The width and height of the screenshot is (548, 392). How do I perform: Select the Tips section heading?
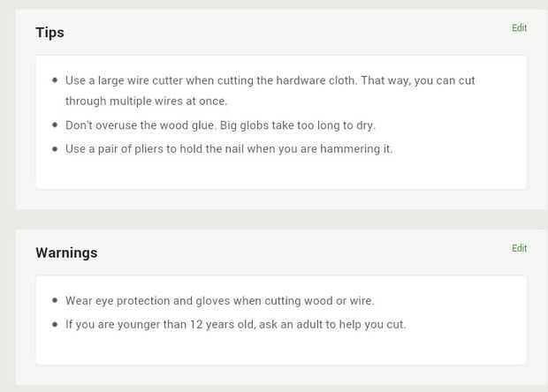(49, 33)
